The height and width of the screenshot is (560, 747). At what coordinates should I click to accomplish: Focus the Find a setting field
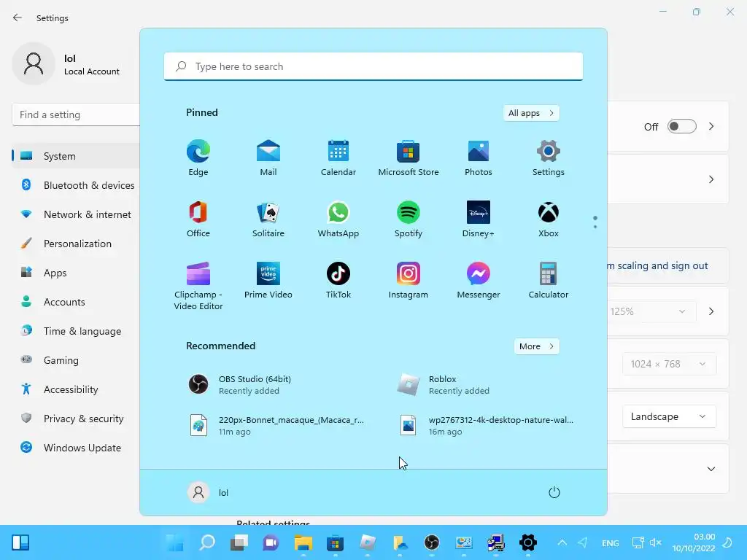pyautogui.click(x=76, y=114)
